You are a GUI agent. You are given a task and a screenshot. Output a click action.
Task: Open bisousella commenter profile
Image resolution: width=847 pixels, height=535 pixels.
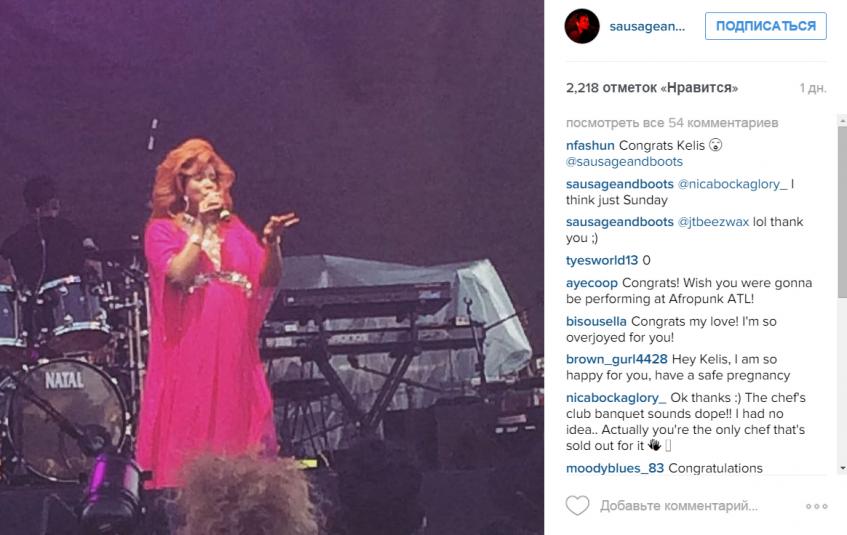pyautogui.click(x=596, y=321)
